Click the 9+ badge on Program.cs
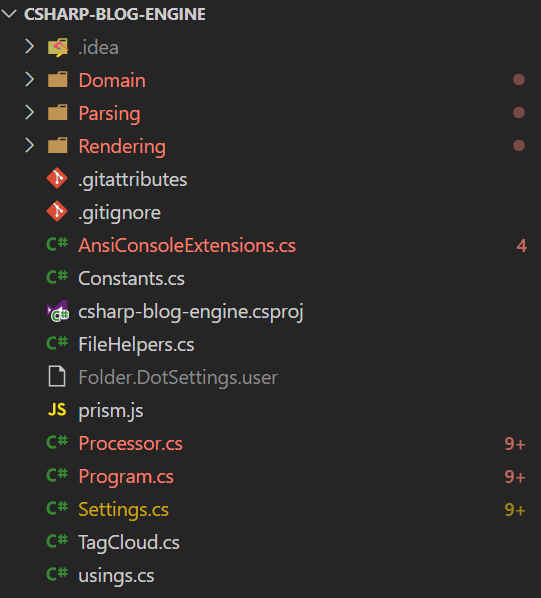This screenshot has height=598, width=541. click(515, 477)
